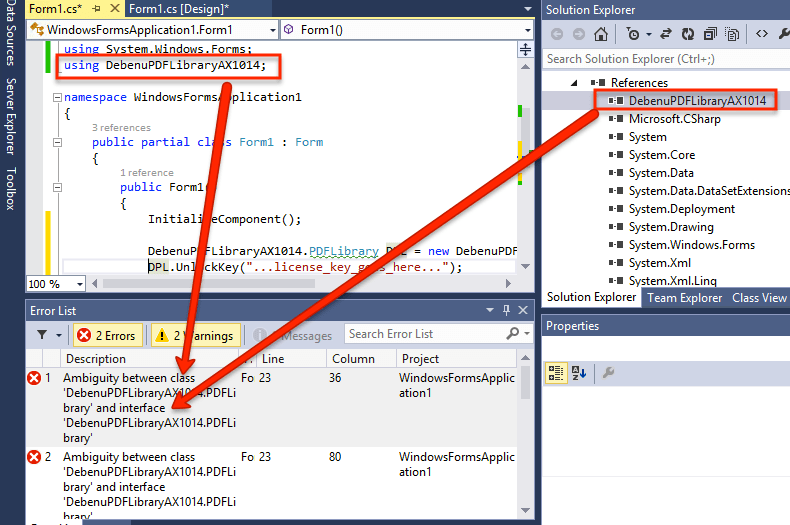Viewport: 790px width, 525px height.
Task: Switch to Form1.cs [Design] tab
Action: tap(179, 9)
